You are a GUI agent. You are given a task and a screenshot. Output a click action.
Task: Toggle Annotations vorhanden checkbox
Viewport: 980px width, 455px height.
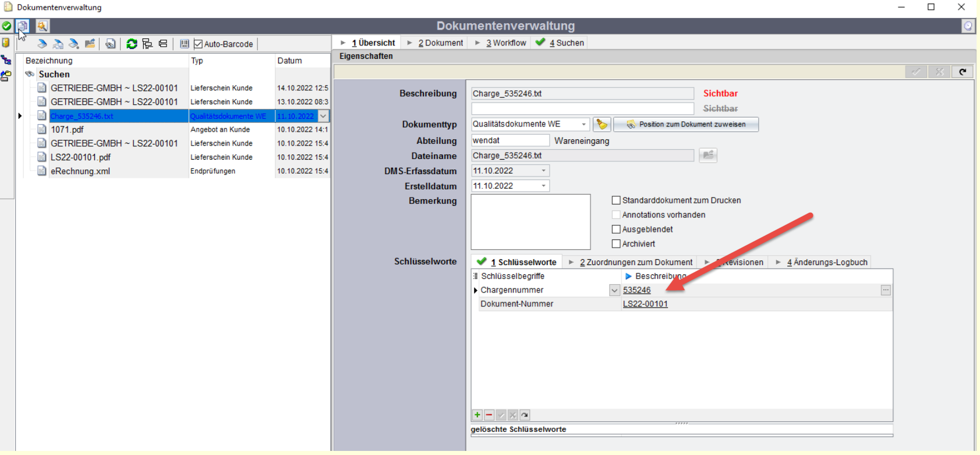click(616, 215)
